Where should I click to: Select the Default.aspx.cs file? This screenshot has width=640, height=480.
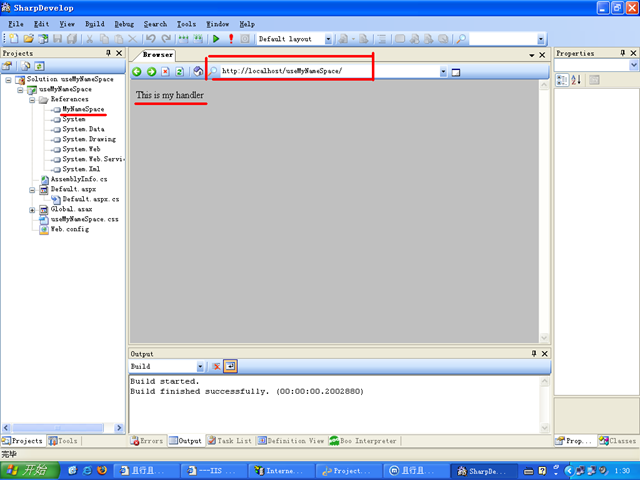(x=91, y=199)
